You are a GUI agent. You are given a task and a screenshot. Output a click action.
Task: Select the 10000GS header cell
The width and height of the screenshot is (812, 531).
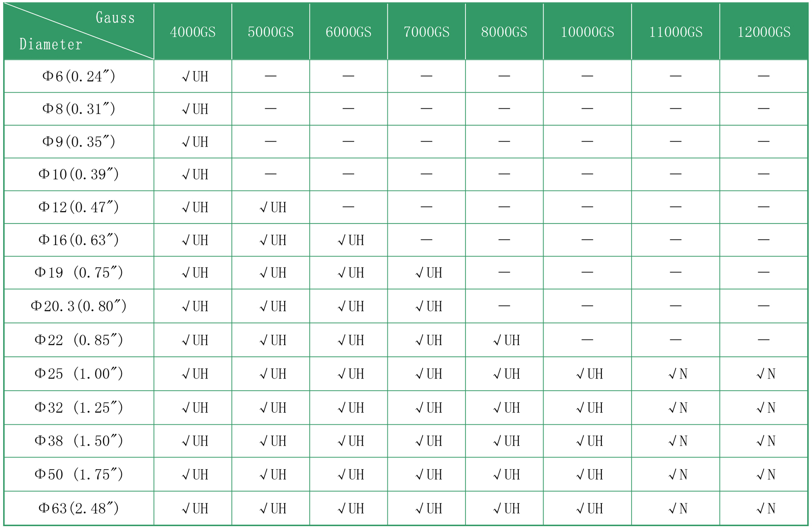coord(587,32)
